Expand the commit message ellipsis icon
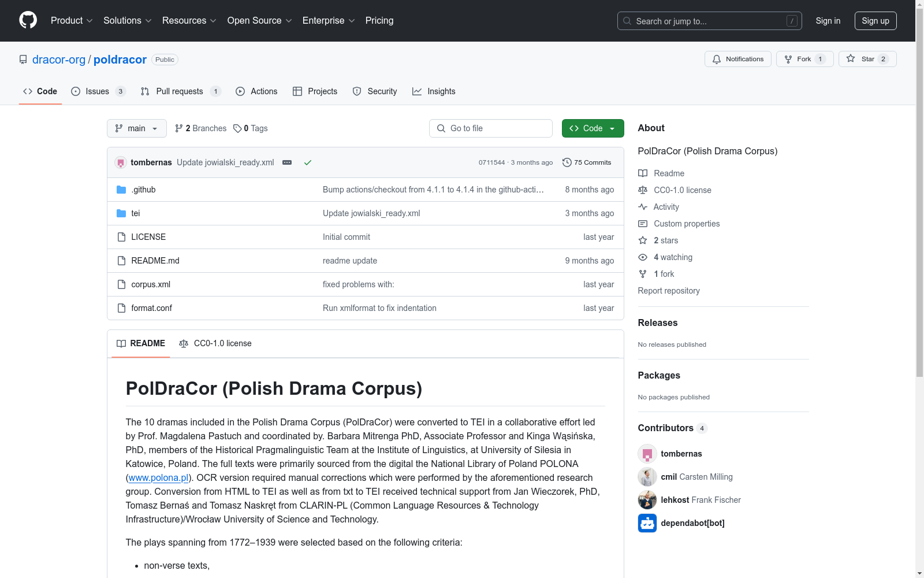The width and height of the screenshot is (924, 578). tap(287, 162)
